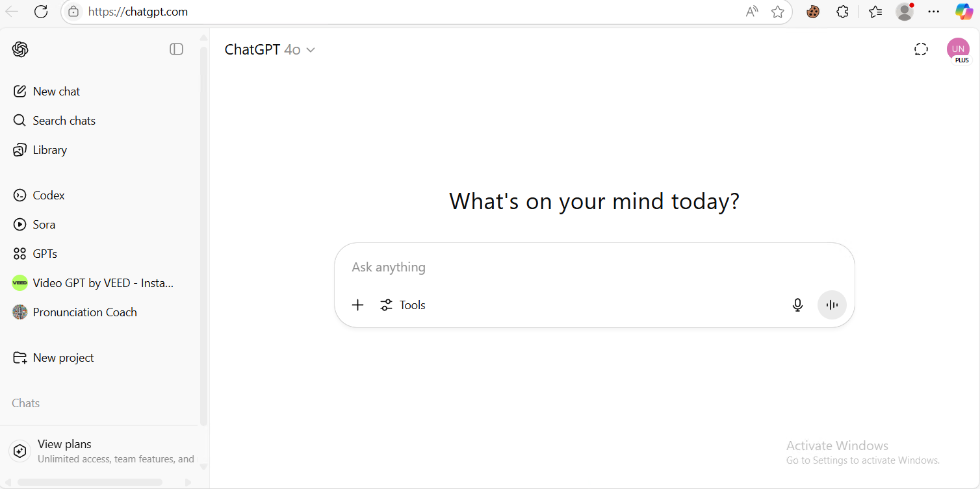Click View plans link

64,444
